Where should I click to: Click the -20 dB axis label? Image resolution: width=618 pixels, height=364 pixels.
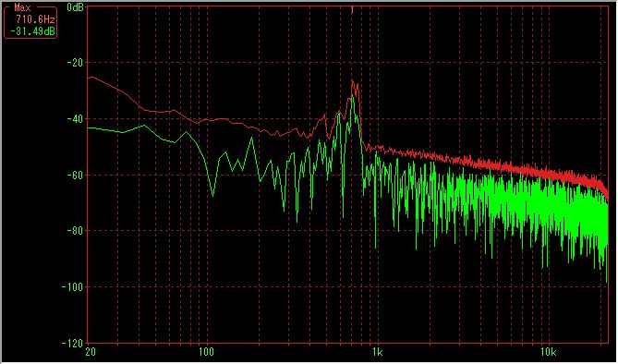(x=75, y=63)
